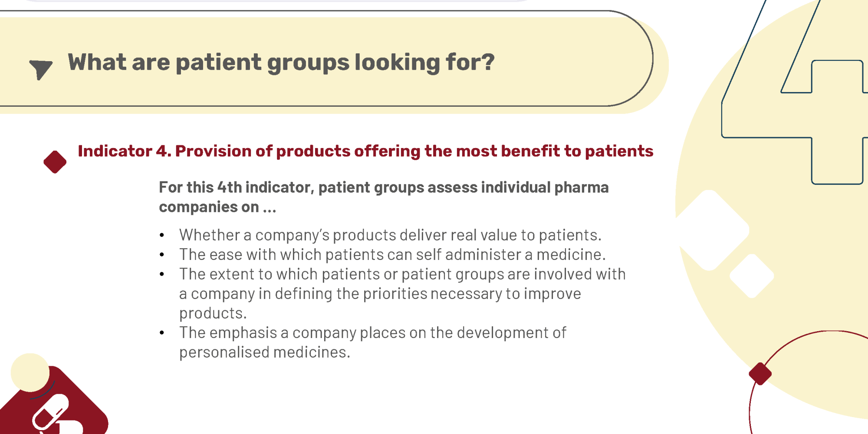Click the small cream circle above red badge
The image size is (868, 434).
click(30, 372)
